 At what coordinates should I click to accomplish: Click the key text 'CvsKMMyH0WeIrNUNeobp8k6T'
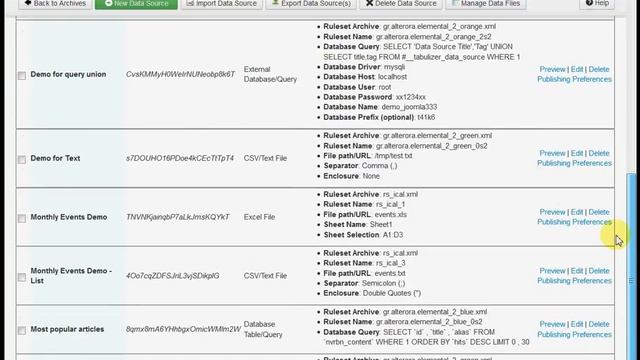coord(180,74)
